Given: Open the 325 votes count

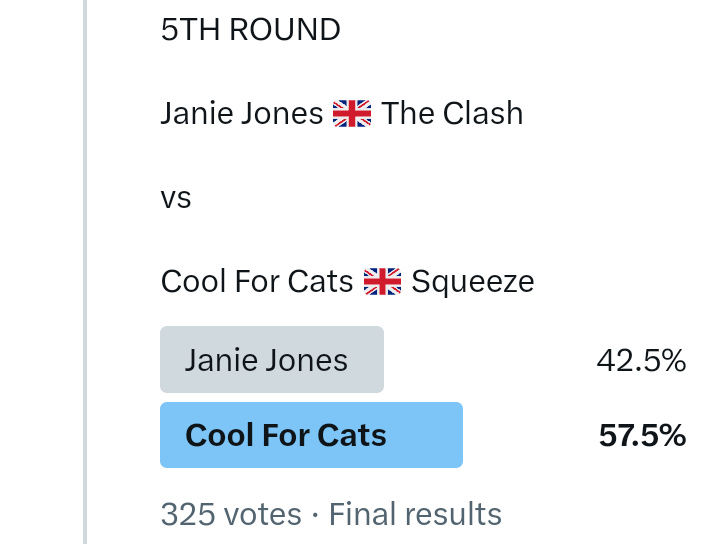Looking at the screenshot, I should click(230, 514).
